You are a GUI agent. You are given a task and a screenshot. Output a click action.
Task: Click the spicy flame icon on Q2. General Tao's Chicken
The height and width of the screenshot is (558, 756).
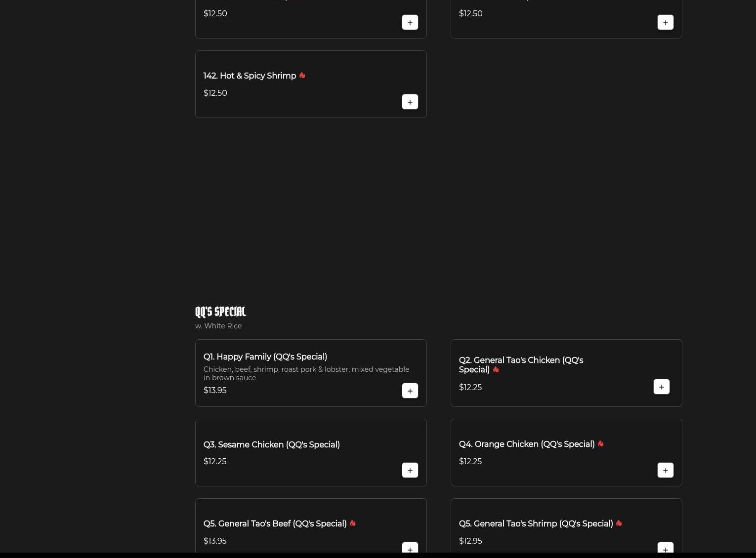pos(496,369)
